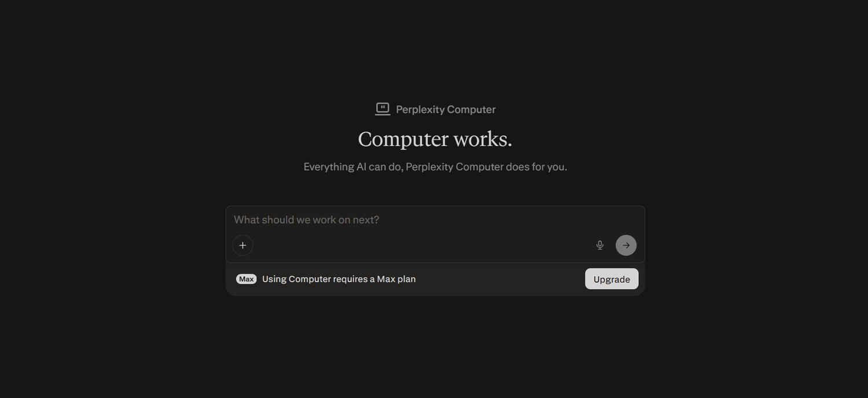The height and width of the screenshot is (398, 868).
Task: Click the "Computer works." heading
Action: [x=435, y=139]
